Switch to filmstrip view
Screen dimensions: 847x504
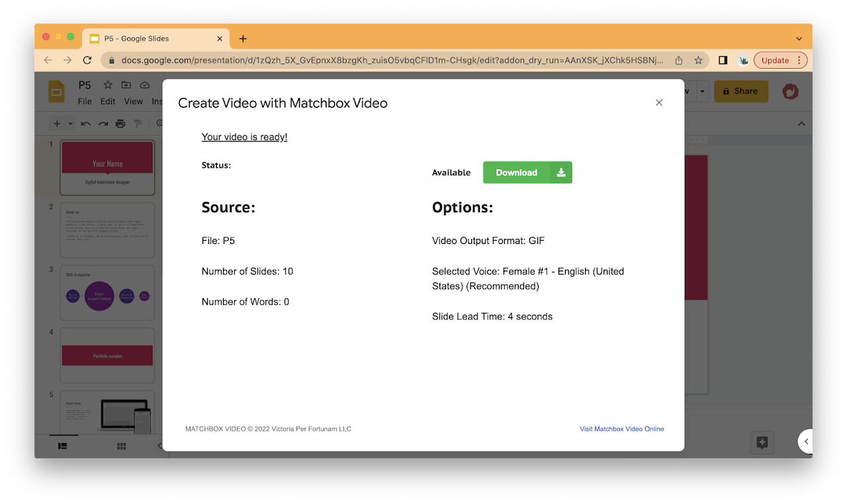pyautogui.click(x=63, y=446)
